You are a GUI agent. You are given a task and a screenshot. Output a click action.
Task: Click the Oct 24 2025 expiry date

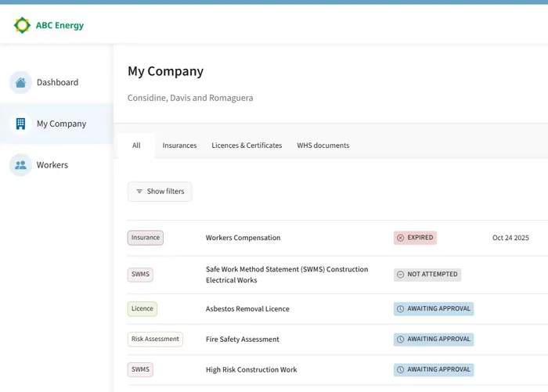tap(510, 238)
